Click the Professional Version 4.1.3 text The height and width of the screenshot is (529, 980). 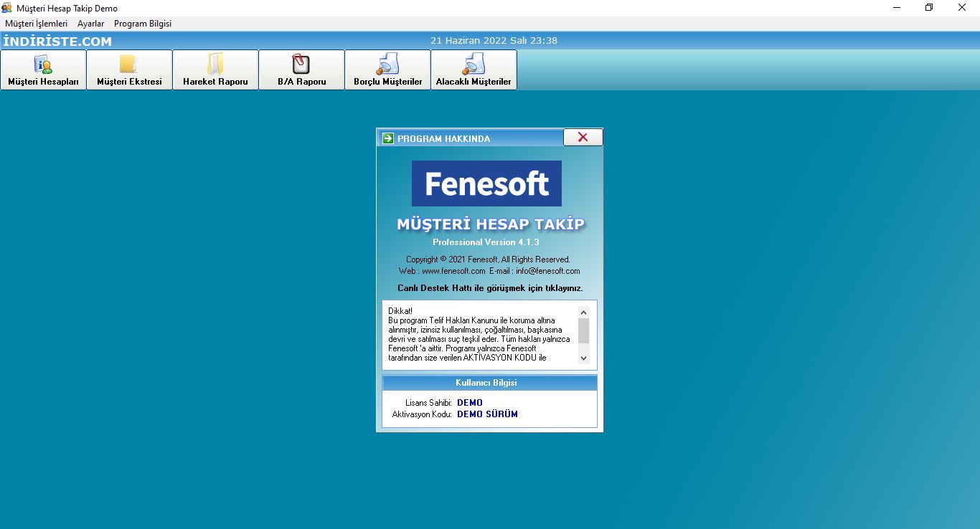(x=486, y=242)
